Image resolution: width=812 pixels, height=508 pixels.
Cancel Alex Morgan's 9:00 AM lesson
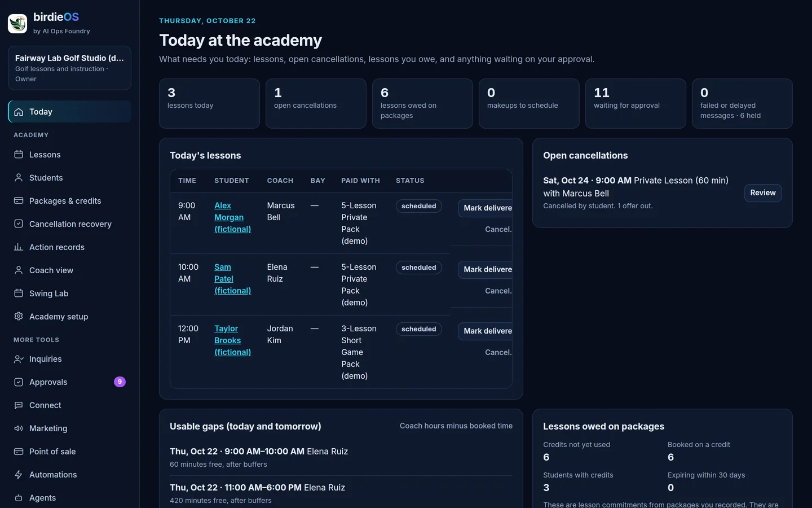pos(498,229)
